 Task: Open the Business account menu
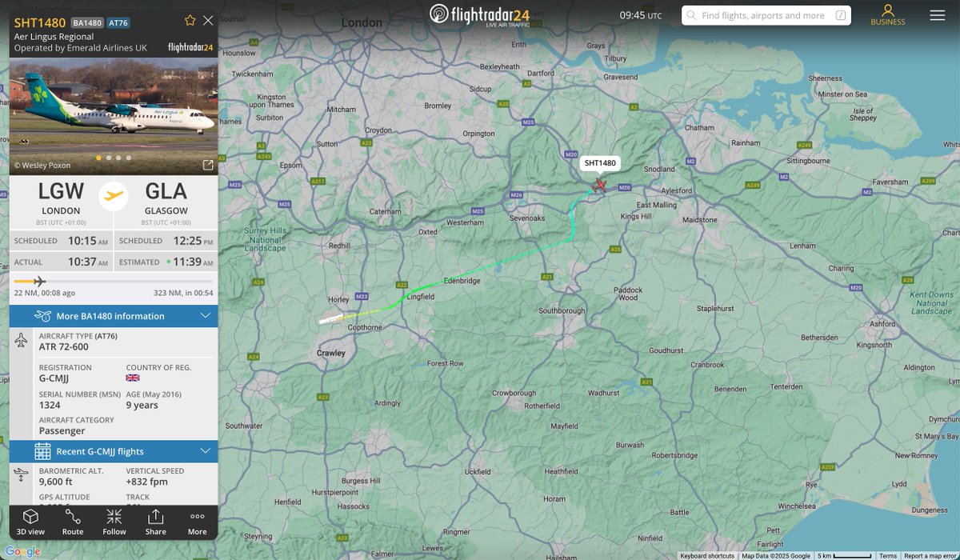[x=887, y=15]
